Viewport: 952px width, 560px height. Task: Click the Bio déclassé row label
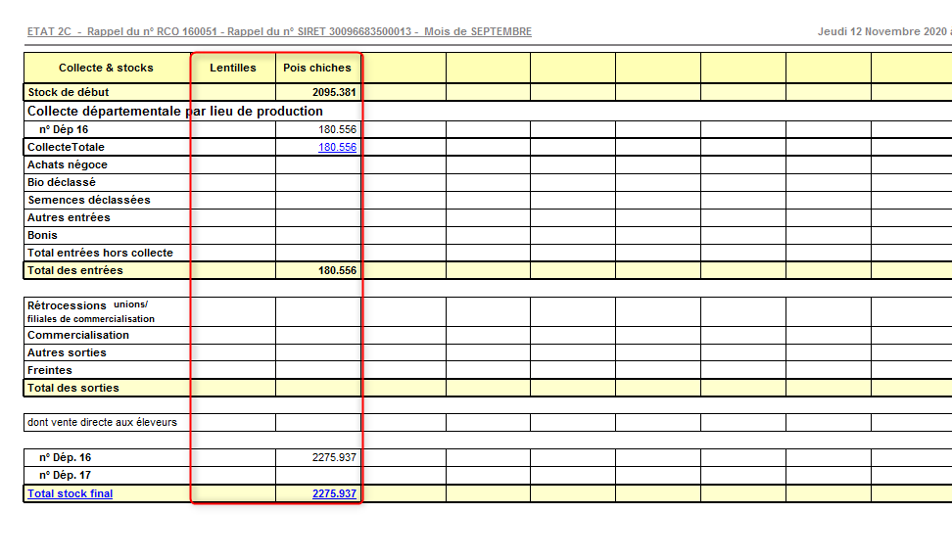pos(62,182)
